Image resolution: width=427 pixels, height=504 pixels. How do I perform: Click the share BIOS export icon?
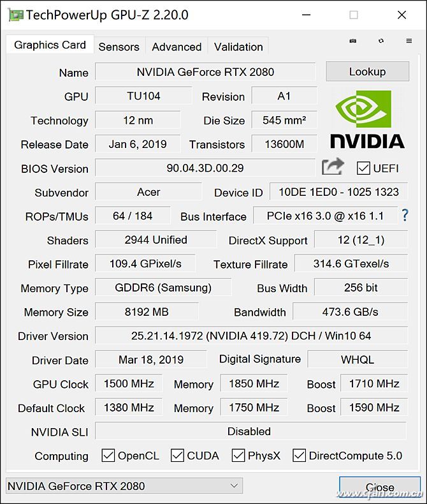tap(333, 167)
